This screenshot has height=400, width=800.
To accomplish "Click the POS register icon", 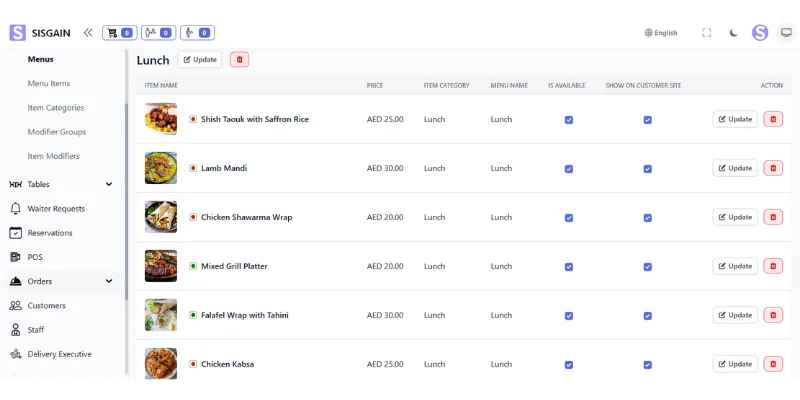I will tap(16, 257).
